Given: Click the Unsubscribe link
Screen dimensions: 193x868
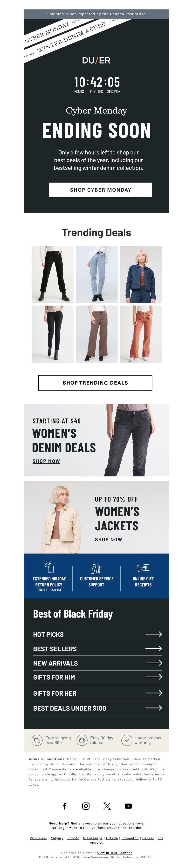Looking at the screenshot, I should 131,828.
